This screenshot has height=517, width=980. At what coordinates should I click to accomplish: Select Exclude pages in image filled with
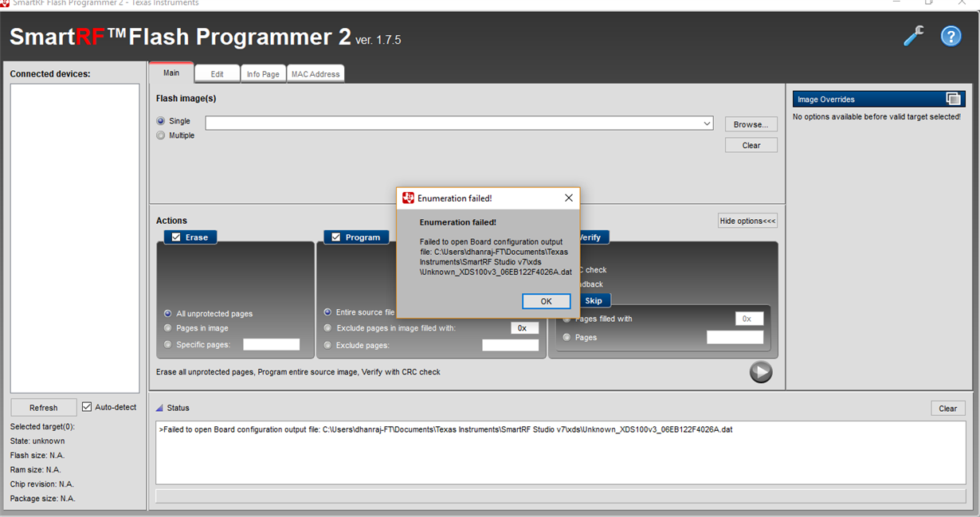[x=327, y=328]
